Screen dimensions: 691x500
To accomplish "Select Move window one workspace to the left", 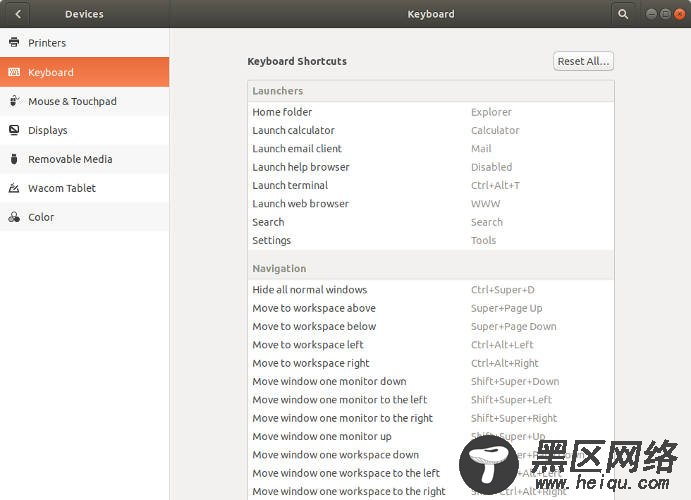I will point(431,474).
